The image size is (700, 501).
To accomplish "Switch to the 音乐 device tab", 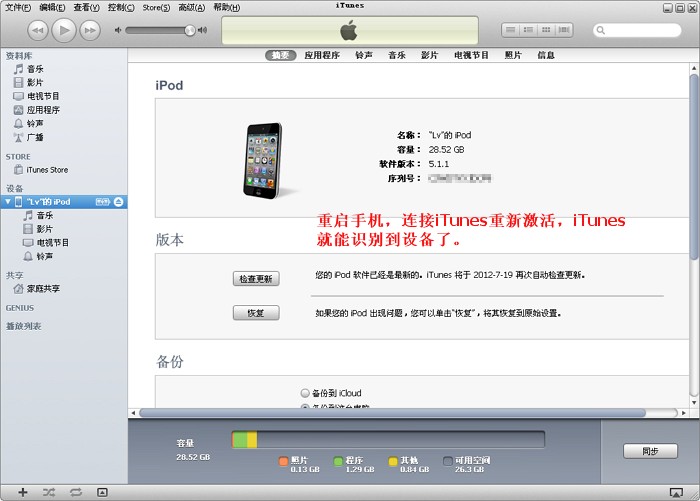I will tap(397, 55).
